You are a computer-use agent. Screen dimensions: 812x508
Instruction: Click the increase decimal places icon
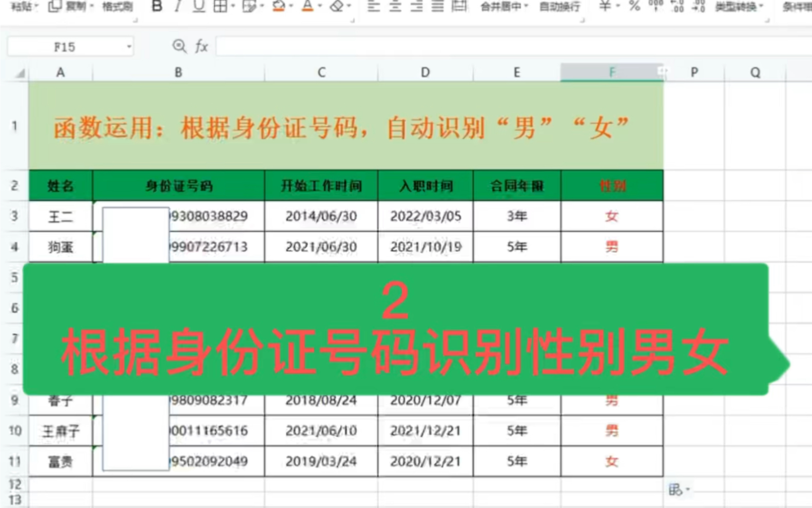(677, 6)
